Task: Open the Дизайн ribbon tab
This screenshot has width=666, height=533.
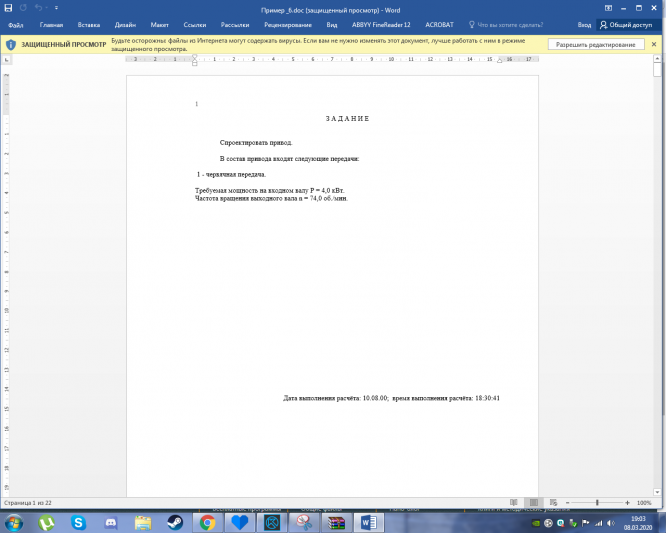Action: [x=125, y=25]
